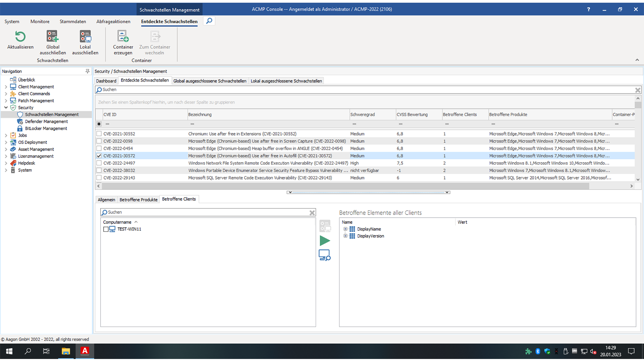Open File Explorer from taskbar
644x362 pixels.
coord(66,351)
